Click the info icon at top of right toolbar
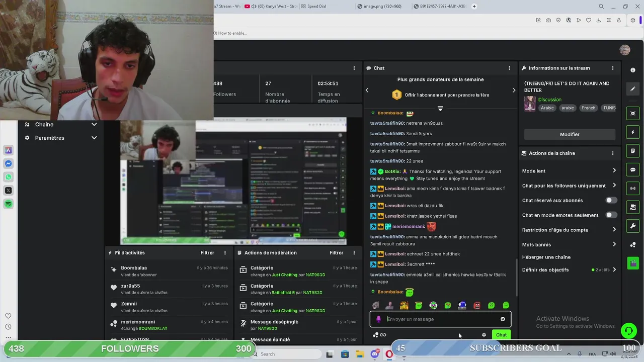This screenshot has height=362, width=644. tap(633, 70)
